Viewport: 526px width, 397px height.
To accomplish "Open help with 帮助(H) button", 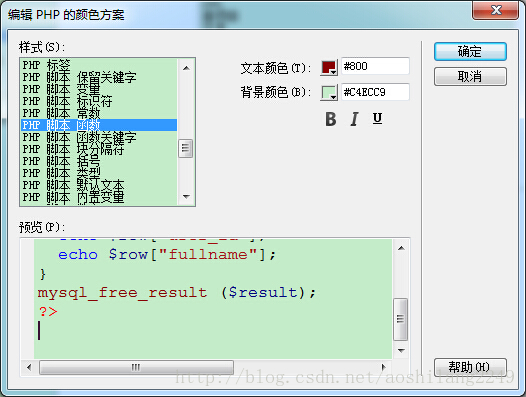I will pos(470,367).
